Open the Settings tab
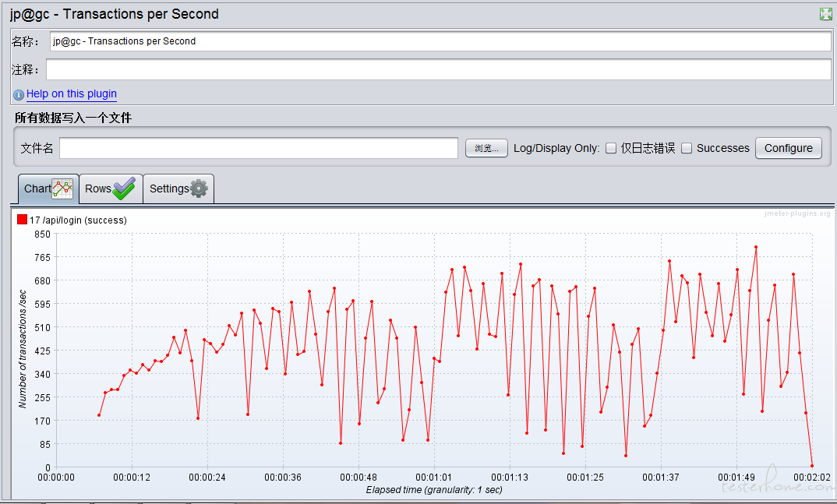Image resolution: width=837 pixels, height=504 pixels. click(x=169, y=189)
